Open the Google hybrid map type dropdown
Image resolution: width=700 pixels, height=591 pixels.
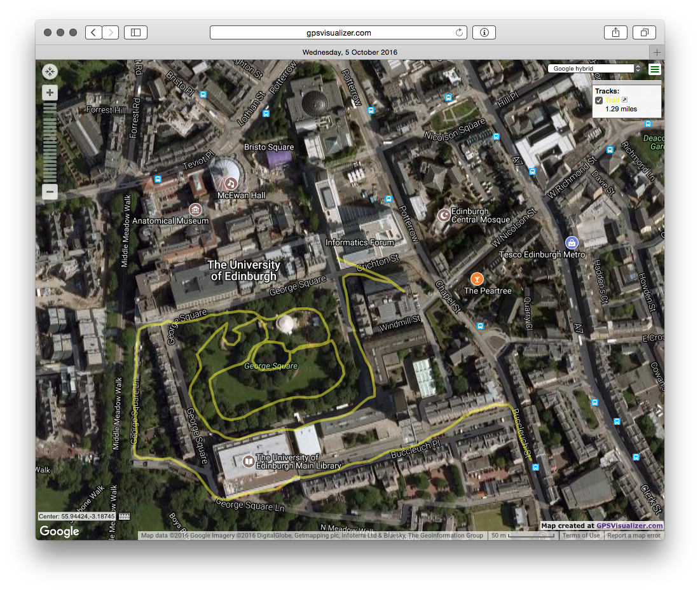point(596,68)
